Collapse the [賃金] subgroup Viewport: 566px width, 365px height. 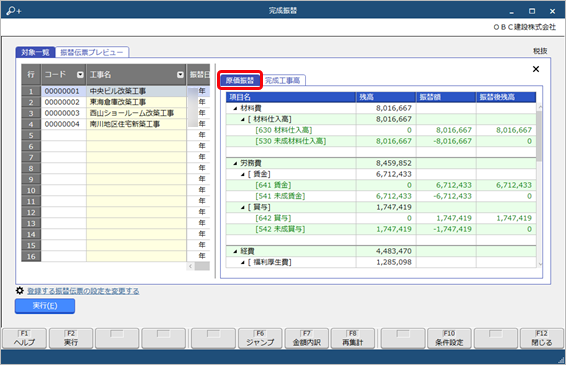click(x=243, y=174)
